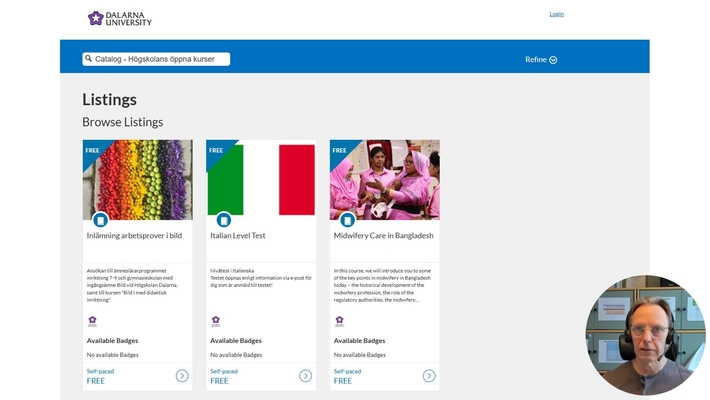Open the Inlämning arbetsprover i bild thumbnail
The height and width of the screenshot is (400, 710).
[138, 180]
